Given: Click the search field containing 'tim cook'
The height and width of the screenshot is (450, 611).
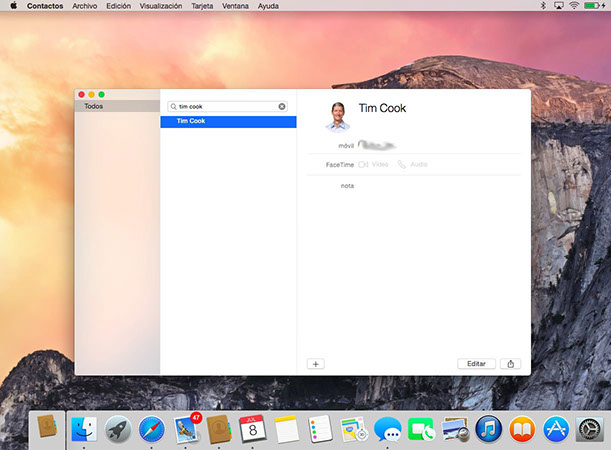Looking at the screenshot, I should click(226, 106).
